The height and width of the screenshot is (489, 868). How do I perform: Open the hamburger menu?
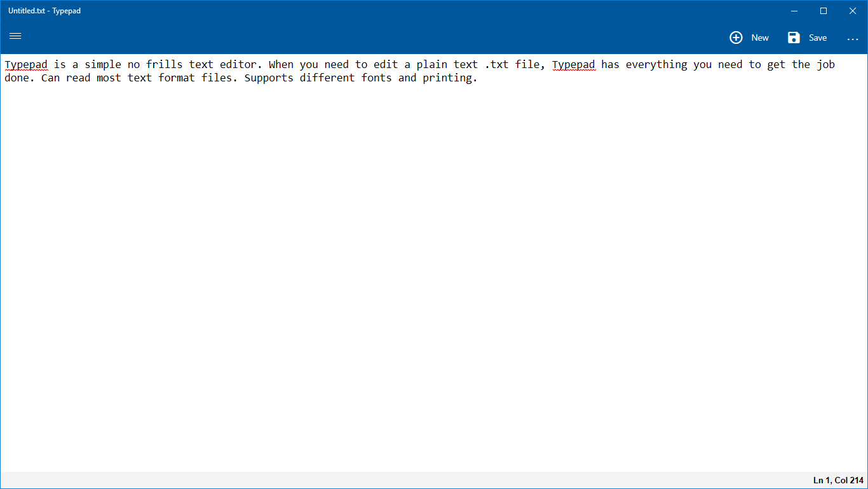(15, 36)
